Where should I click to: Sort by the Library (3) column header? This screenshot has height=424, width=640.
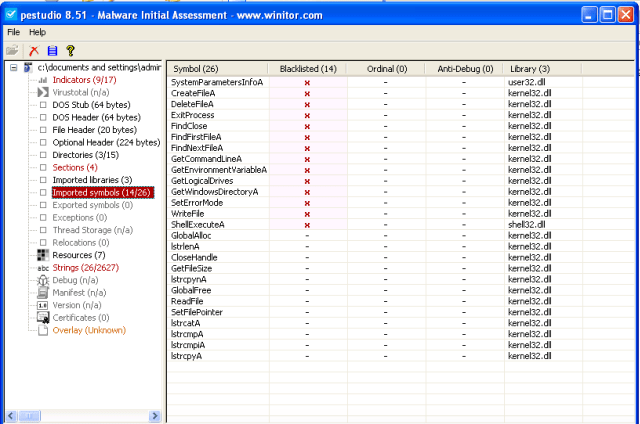530,68
